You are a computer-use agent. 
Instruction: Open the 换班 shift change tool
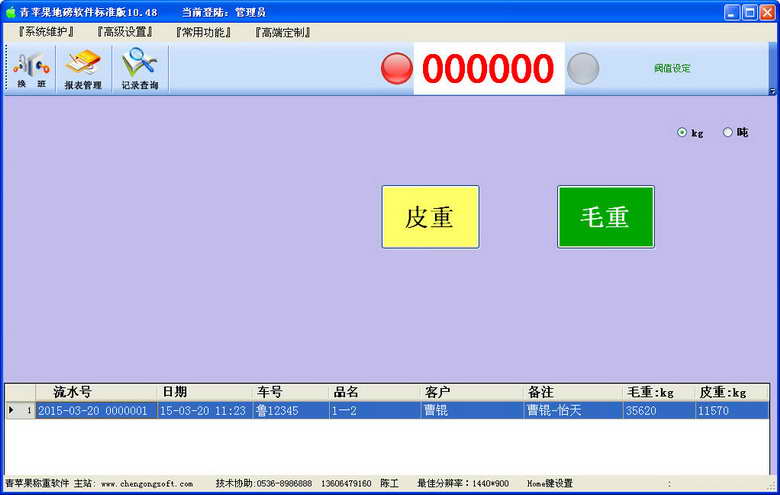tap(32, 69)
